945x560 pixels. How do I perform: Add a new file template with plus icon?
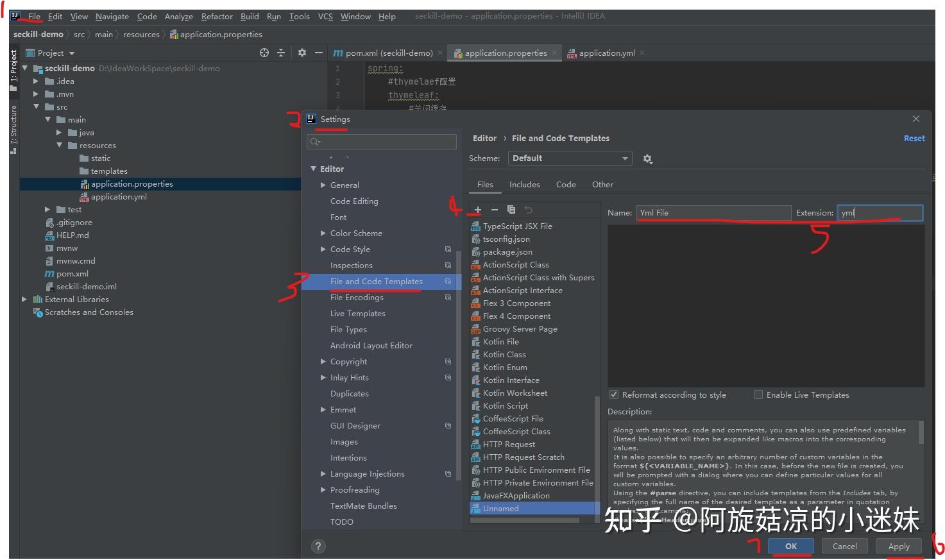click(x=477, y=209)
